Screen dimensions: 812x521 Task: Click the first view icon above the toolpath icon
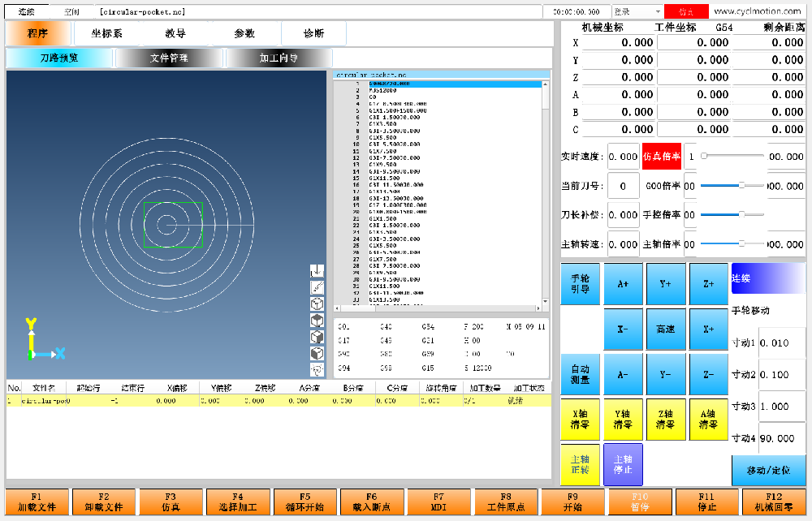click(317, 270)
